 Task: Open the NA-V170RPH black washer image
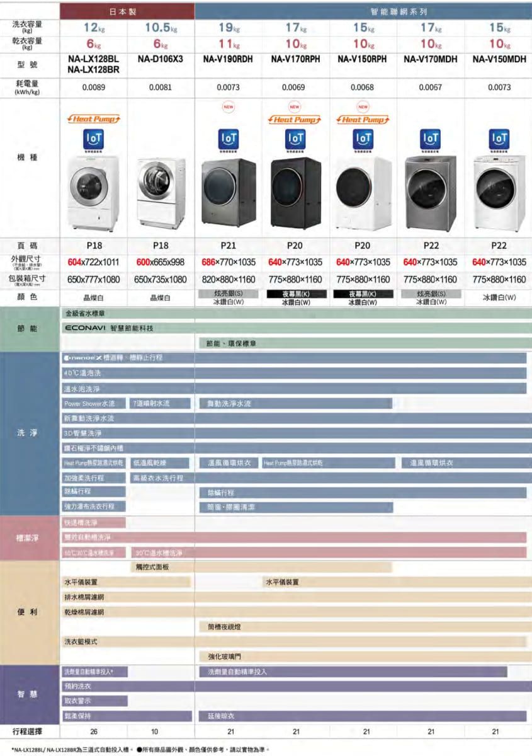click(x=296, y=193)
